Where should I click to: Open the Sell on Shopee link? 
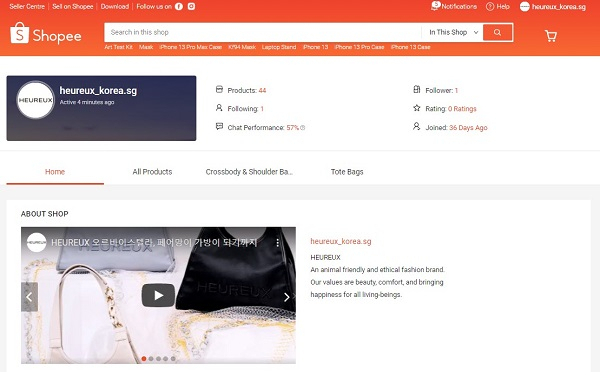[73, 7]
